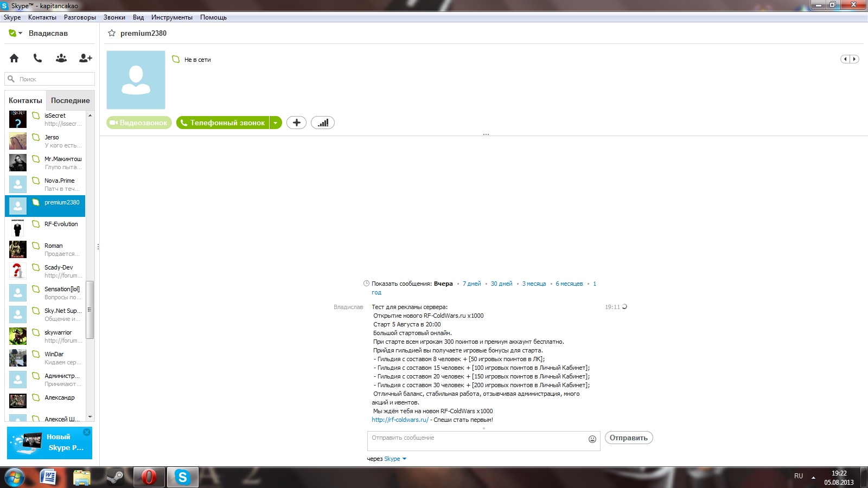Select contact Scady-Dev
Image resolution: width=868 pixels, height=488 pixels.
tap(45, 271)
